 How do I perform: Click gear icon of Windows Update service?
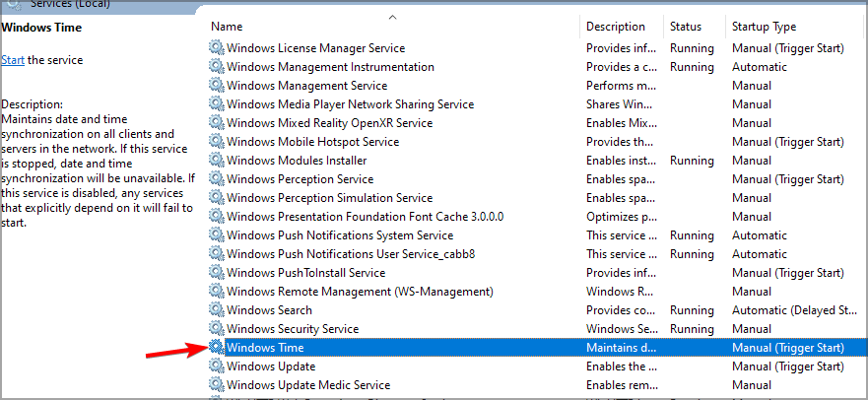coord(216,367)
